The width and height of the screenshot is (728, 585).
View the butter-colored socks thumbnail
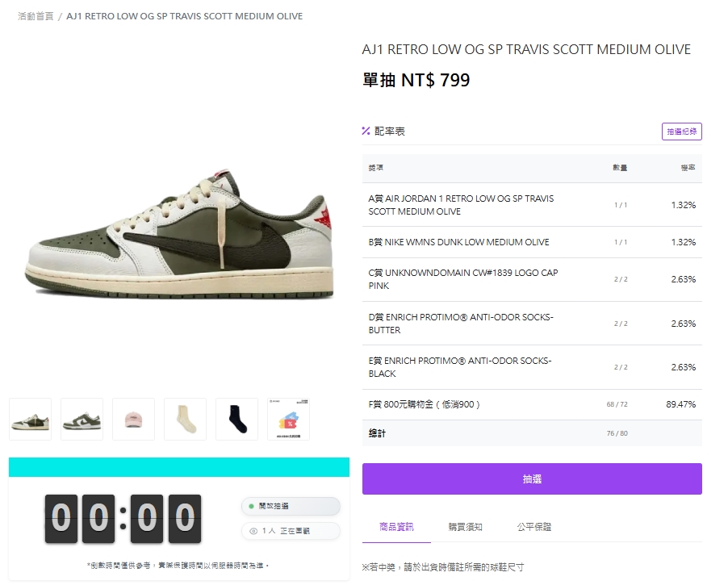tap(185, 420)
